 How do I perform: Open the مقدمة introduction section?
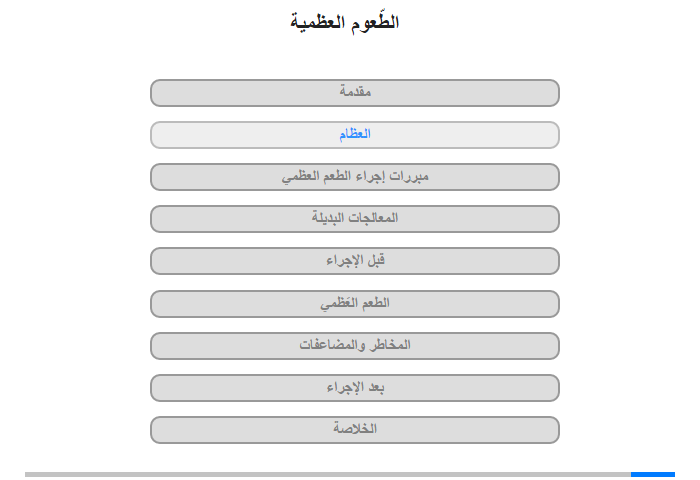[354, 93]
